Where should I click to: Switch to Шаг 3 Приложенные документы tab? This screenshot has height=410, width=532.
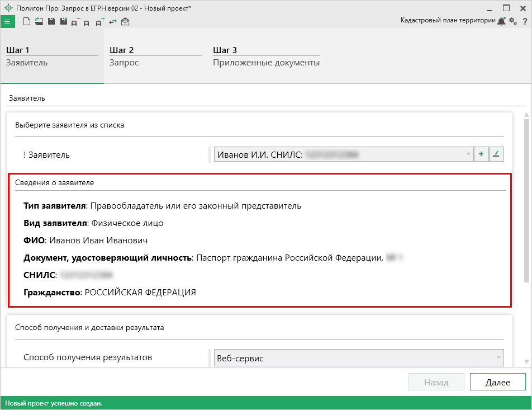pos(266,56)
